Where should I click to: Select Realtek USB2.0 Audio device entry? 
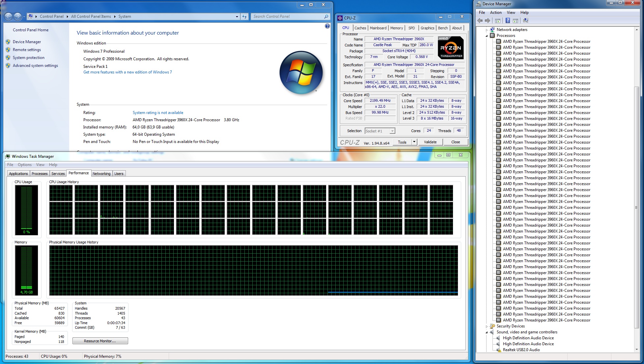[x=521, y=350]
